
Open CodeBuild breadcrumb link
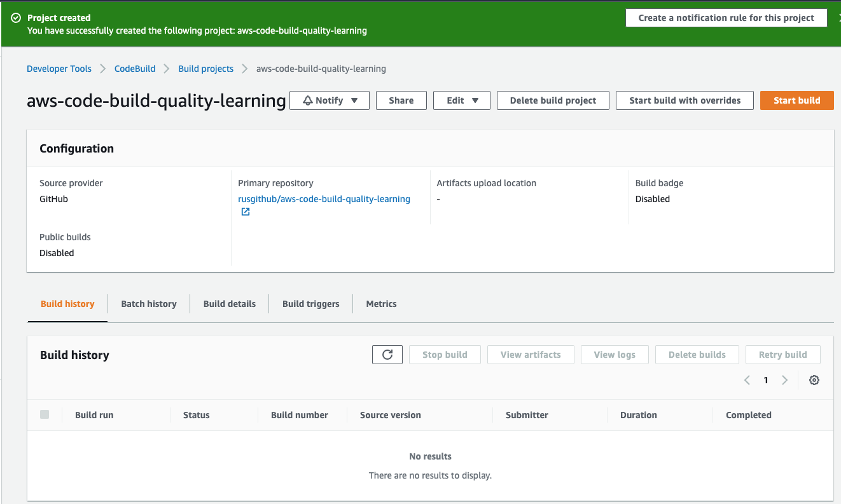point(135,69)
